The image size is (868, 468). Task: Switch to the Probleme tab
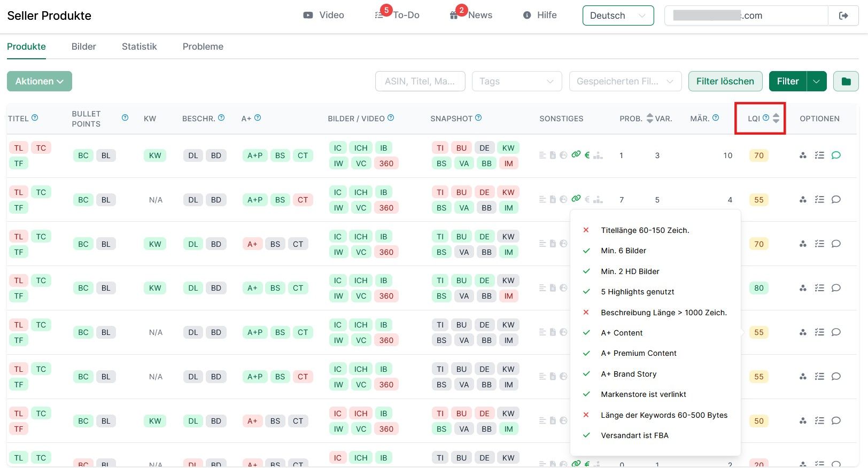pyautogui.click(x=203, y=46)
